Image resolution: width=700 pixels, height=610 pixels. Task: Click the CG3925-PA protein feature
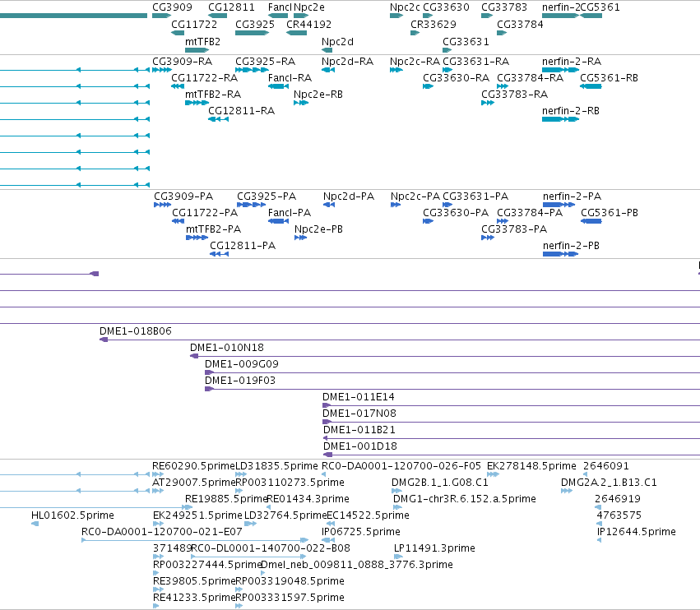(x=252, y=205)
